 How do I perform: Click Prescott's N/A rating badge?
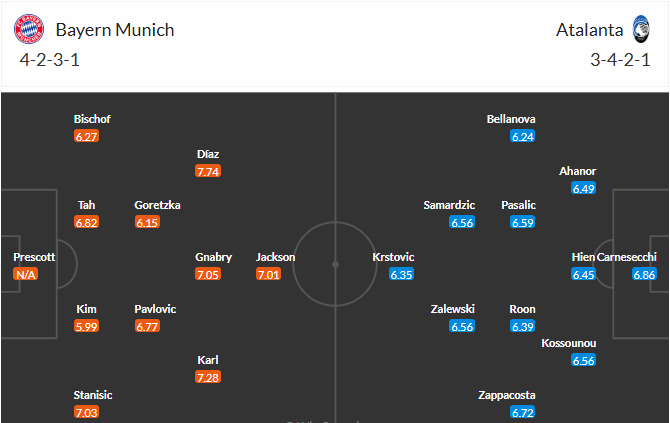tap(26, 274)
